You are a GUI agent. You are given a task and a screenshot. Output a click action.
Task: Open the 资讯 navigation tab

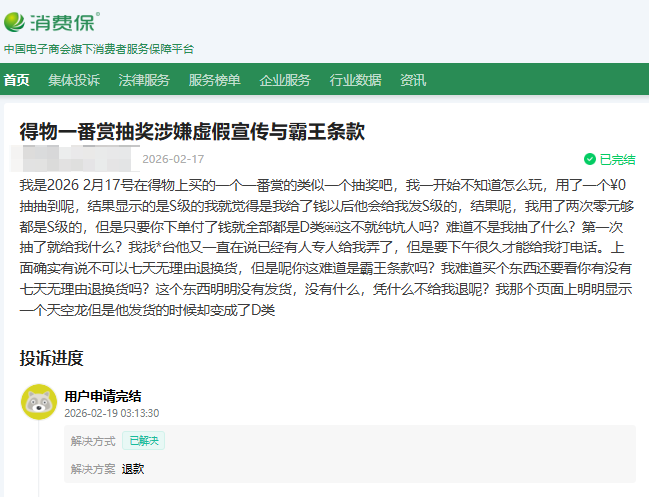(x=413, y=80)
